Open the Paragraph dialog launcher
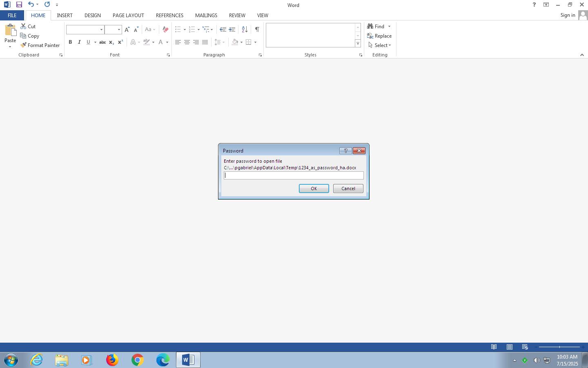 point(260,55)
